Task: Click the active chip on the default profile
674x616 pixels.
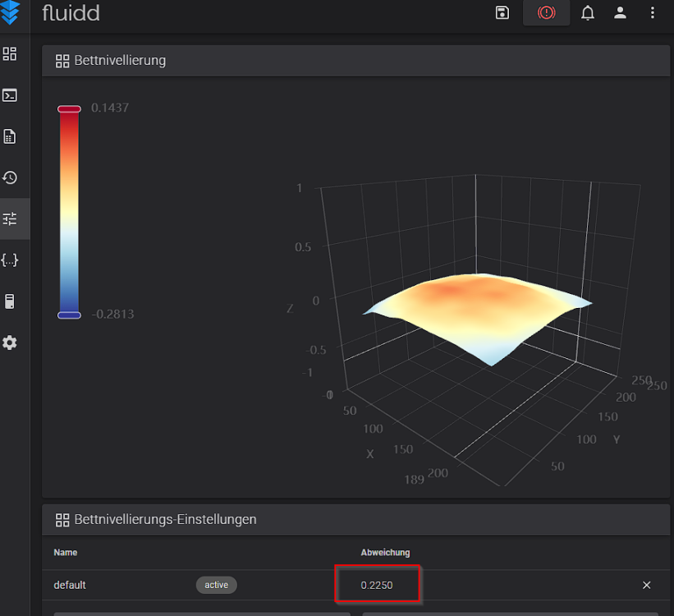Action: 216,585
